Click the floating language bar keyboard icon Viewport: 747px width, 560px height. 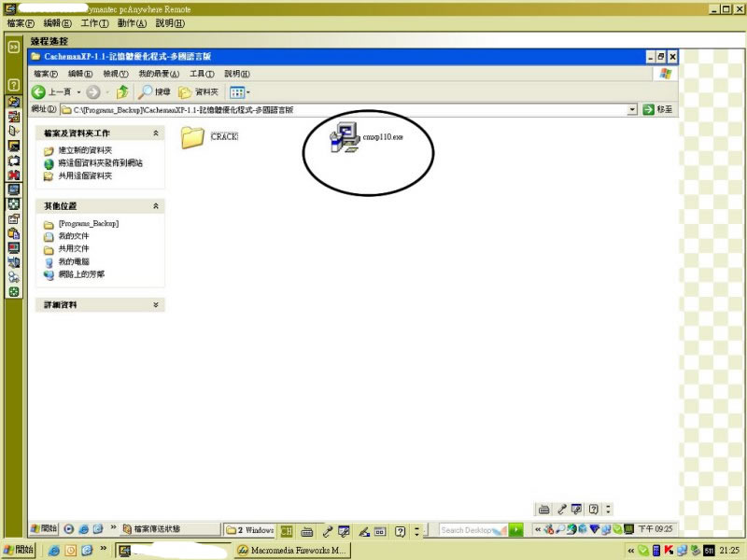click(543, 510)
